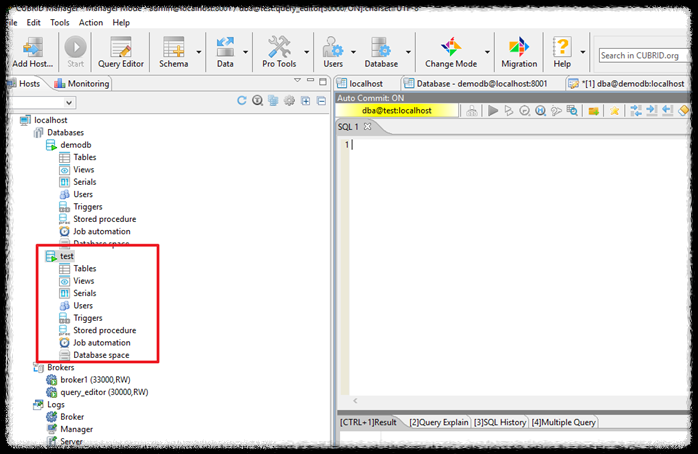Screen dimensions: 698x454
Task: Maximize the Hosts panel
Action: click(x=323, y=81)
